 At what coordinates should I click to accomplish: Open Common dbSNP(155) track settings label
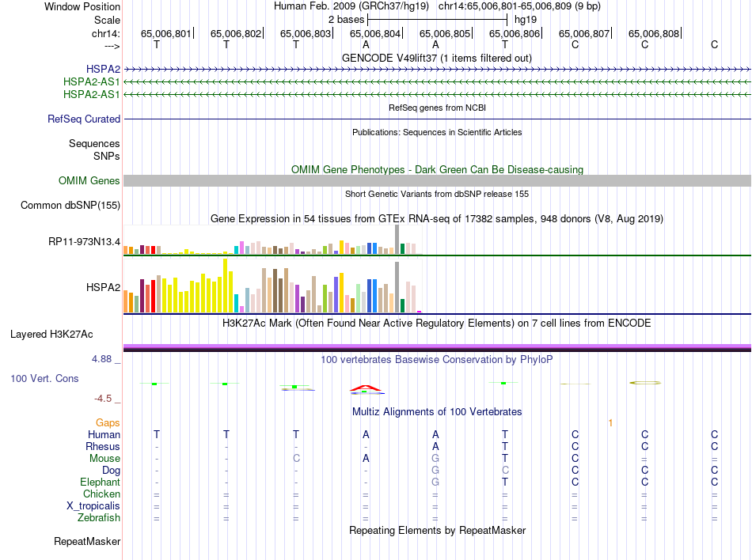pos(70,206)
